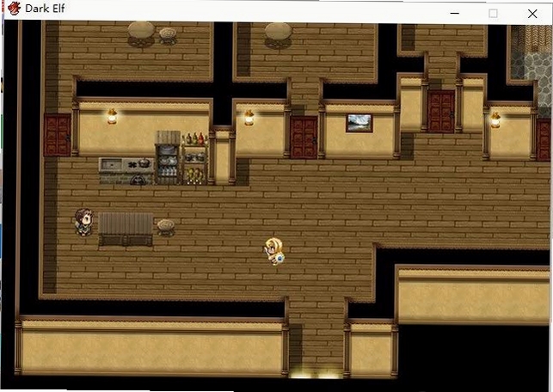Click the long wooden dining table
This screenshot has height=392, width=553.
pos(126,229)
